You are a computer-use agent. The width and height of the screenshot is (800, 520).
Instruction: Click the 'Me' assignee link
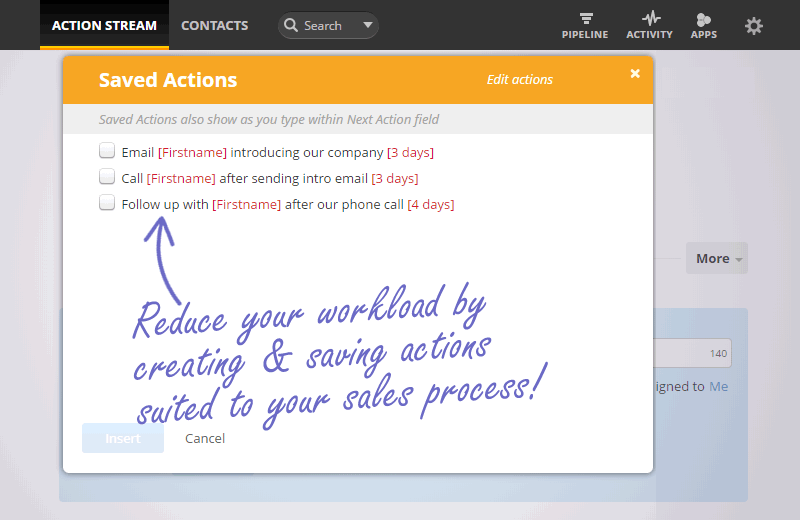click(x=718, y=386)
